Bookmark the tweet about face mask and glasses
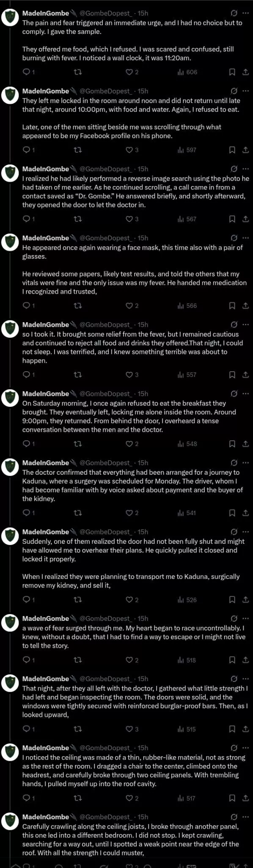This screenshot has height=868, width=253. click(x=232, y=306)
